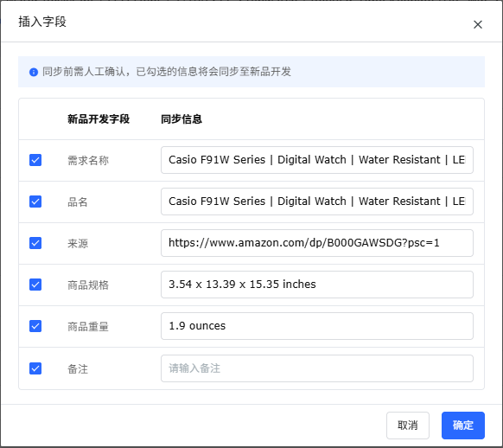Screen dimensions: 503x448
Task: Close the 插入字段 dialog with X
Action: click(478, 24)
